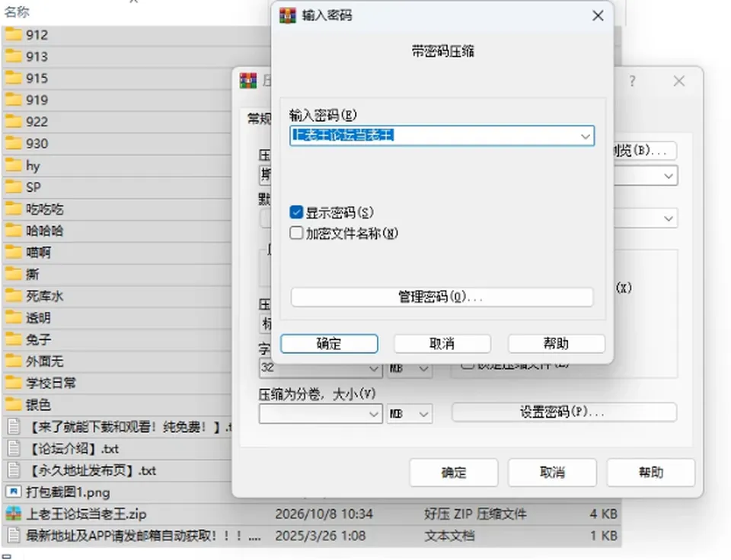This screenshot has width=731, height=560.
Task: Expand the password history dropdown arrow
Action: pyautogui.click(x=586, y=136)
